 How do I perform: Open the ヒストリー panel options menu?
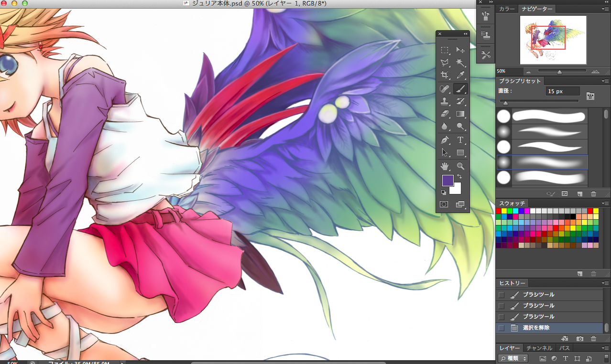tap(605, 283)
